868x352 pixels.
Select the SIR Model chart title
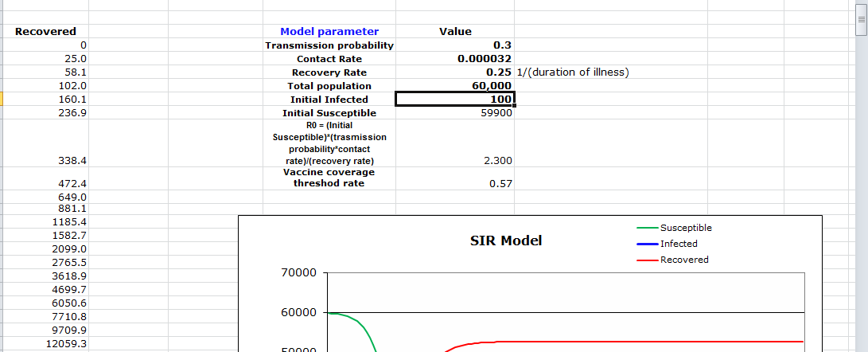pyautogui.click(x=506, y=241)
